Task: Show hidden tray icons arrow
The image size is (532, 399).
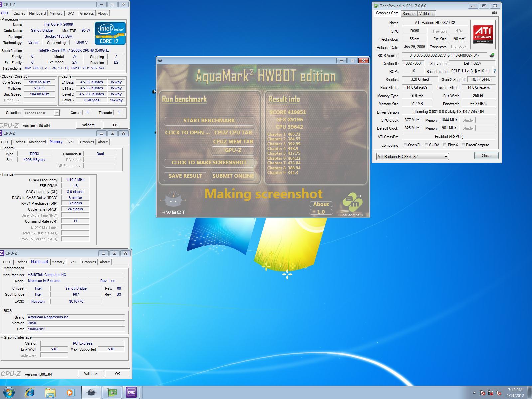Action: coord(474,393)
